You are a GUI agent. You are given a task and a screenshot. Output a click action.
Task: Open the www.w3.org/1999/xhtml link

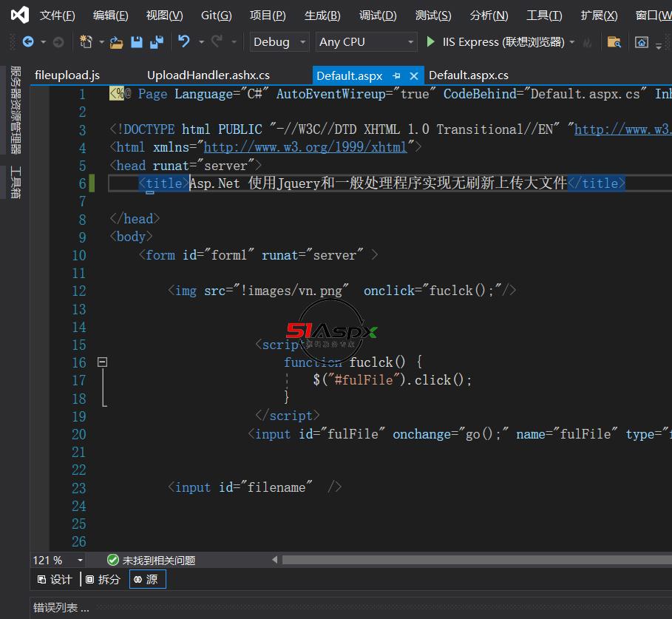coord(305,147)
